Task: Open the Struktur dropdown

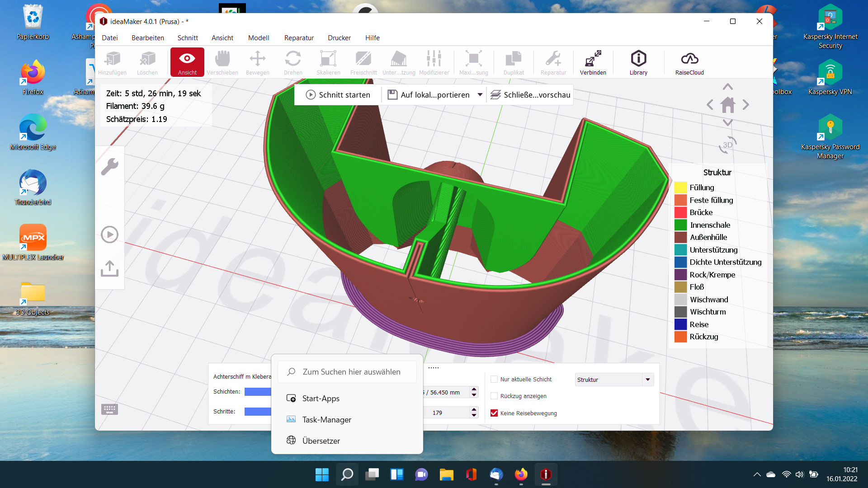Action: 614,380
